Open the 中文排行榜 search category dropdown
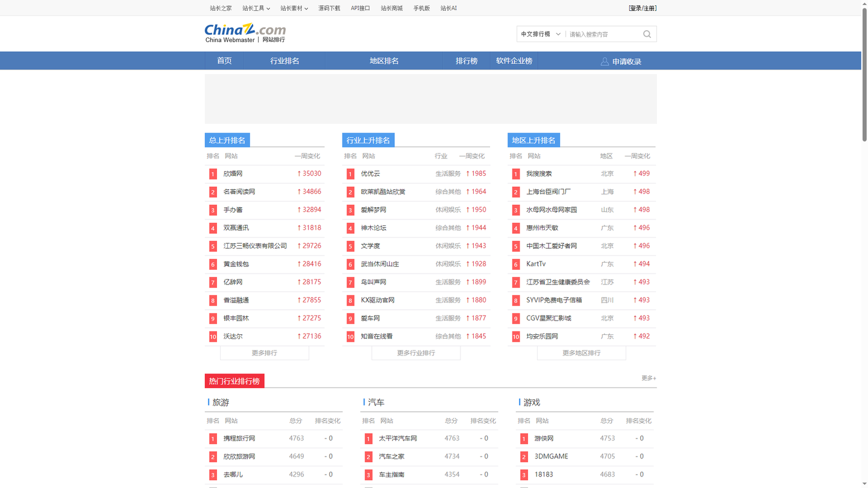868x488 pixels. 541,34
